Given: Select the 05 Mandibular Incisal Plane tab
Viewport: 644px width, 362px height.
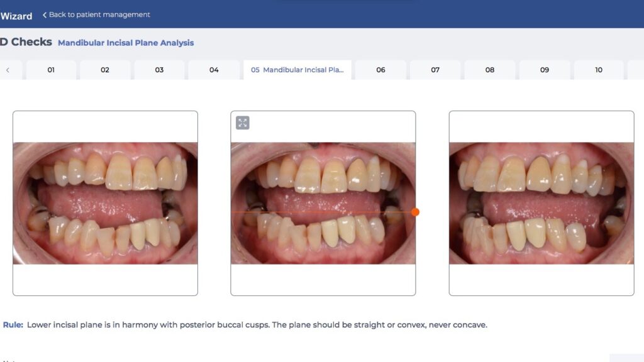Looking at the screenshot, I should (x=297, y=70).
